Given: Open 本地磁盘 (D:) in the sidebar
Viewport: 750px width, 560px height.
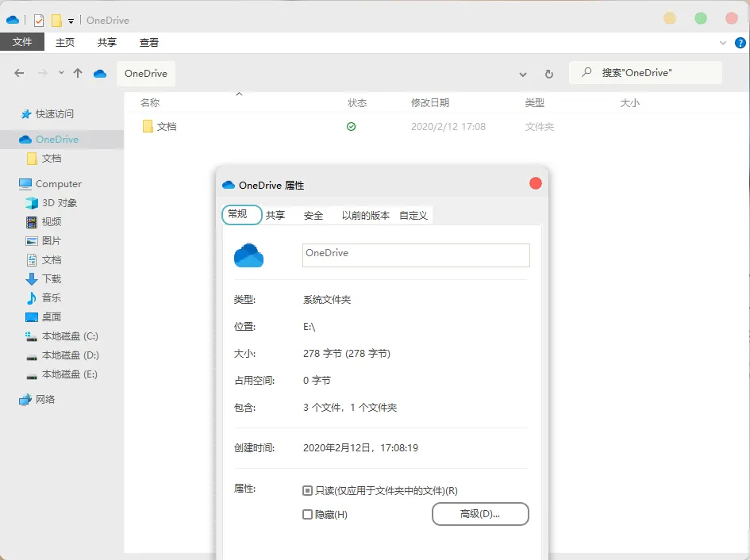Looking at the screenshot, I should [x=62, y=355].
